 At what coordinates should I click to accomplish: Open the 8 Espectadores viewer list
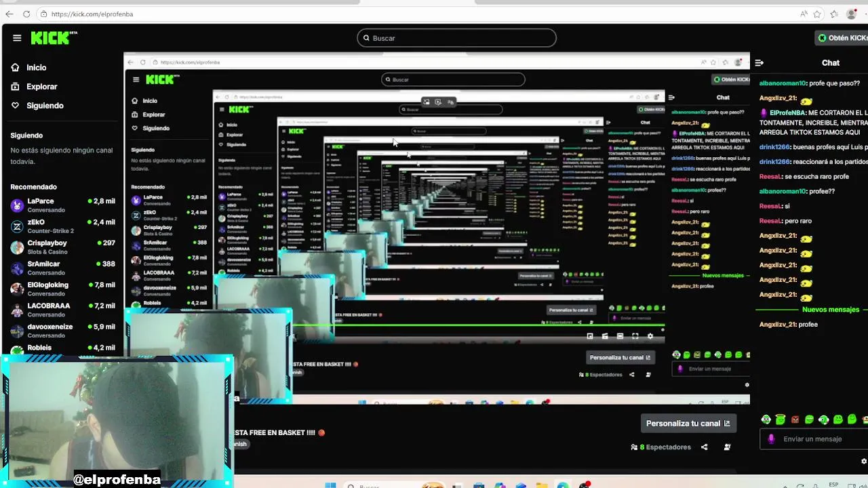coord(660,447)
